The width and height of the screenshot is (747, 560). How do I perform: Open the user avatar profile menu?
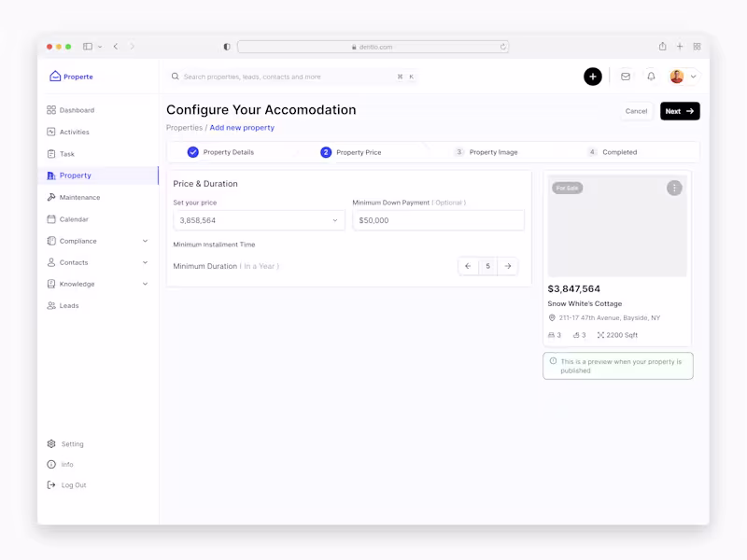tap(684, 77)
